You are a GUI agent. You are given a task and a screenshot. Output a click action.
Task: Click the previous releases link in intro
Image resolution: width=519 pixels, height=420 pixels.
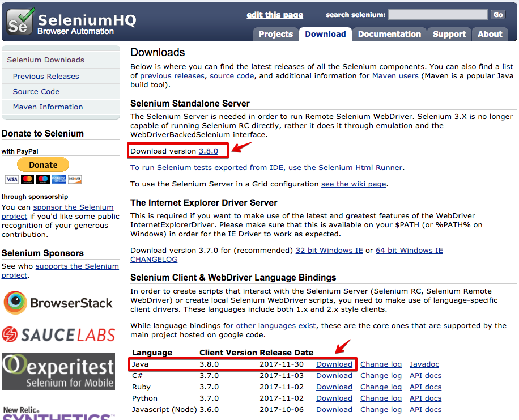(x=172, y=76)
